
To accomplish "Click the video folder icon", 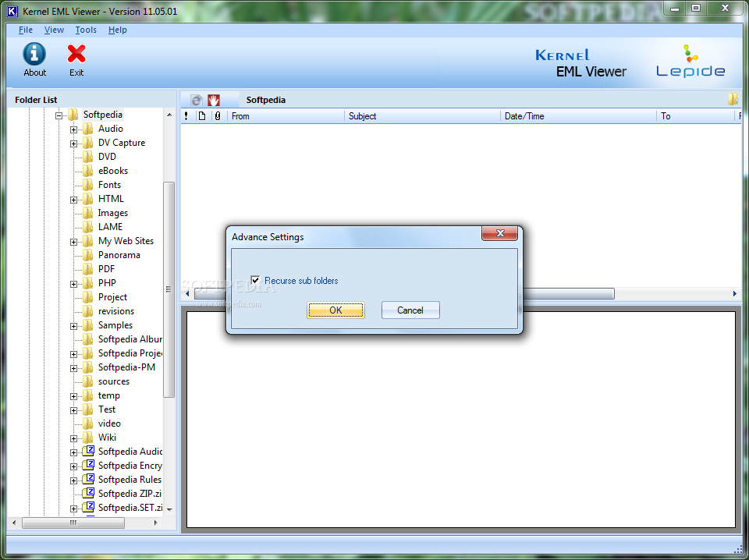I will [88, 424].
